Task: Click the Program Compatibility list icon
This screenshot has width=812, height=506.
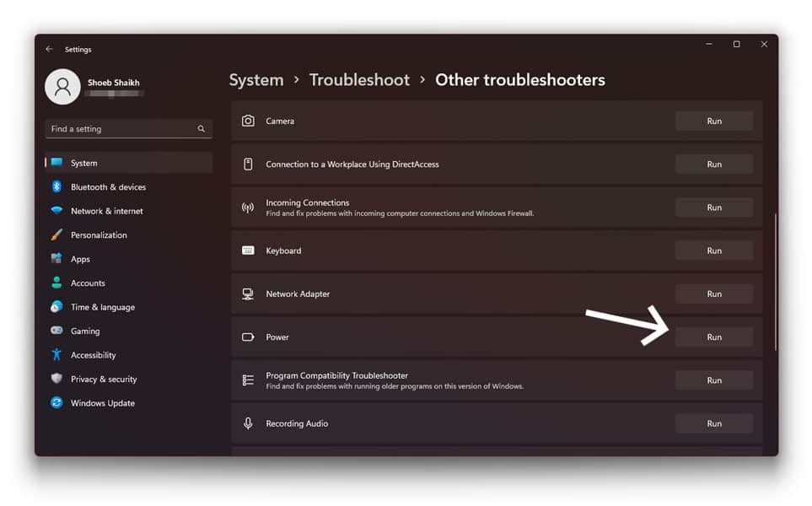Action: [x=248, y=380]
